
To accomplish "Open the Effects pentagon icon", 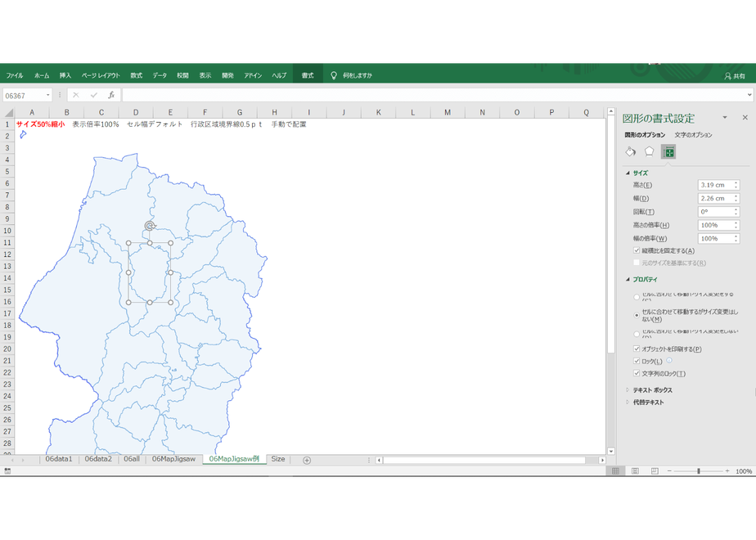I will 650,152.
